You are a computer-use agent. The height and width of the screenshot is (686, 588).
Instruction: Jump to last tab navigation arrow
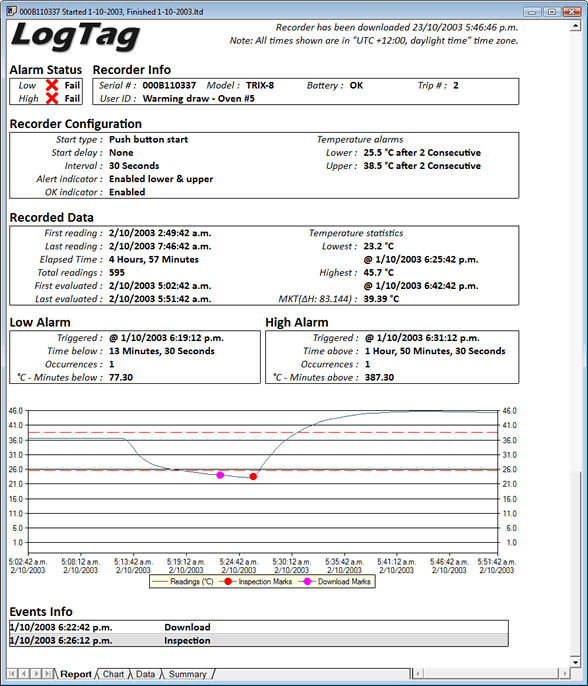coord(48,674)
